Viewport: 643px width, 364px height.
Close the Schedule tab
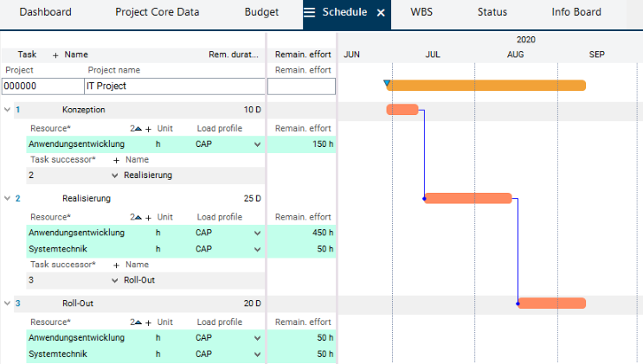pyautogui.click(x=380, y=13)
